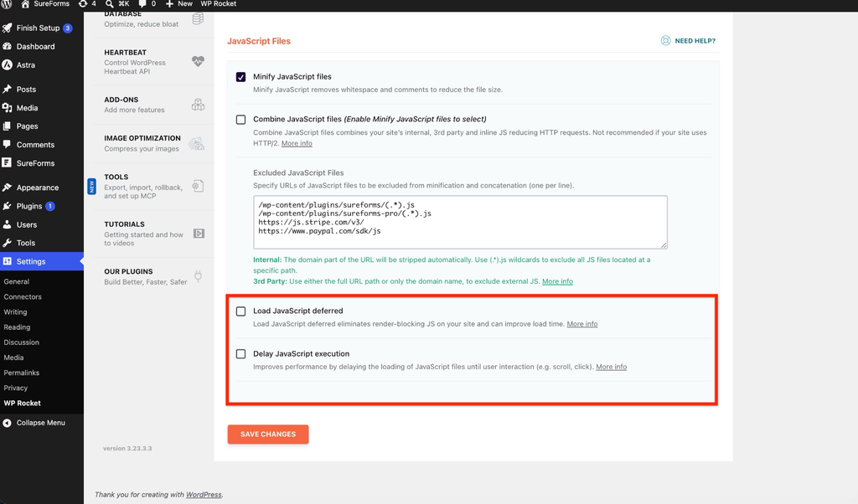Open Media settings submenu item
This screenshot has width=858, height=504.
coord(13,357)
